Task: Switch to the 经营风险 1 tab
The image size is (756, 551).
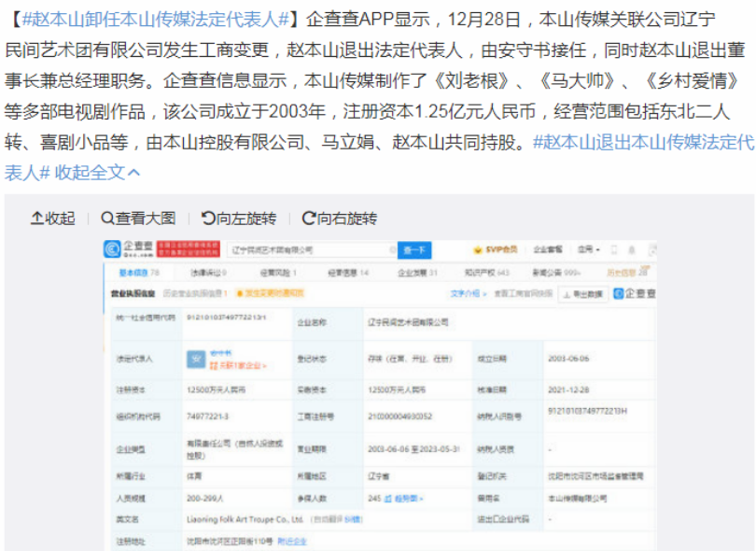Action: (x=278, y=273)
